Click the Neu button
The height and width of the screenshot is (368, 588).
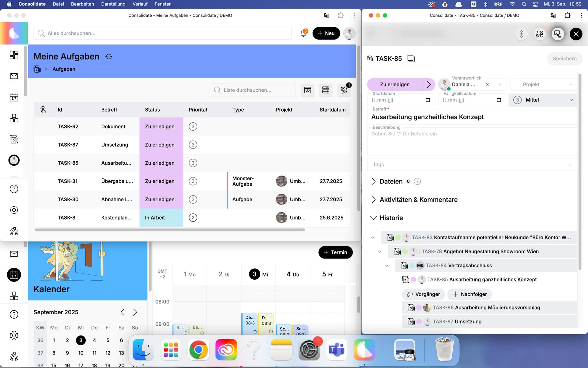point(326,33)
